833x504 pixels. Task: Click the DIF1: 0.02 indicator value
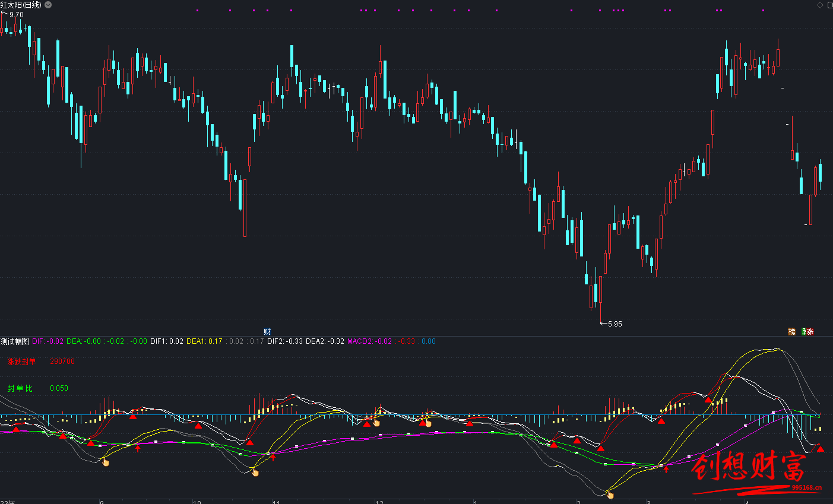[167, 341]
